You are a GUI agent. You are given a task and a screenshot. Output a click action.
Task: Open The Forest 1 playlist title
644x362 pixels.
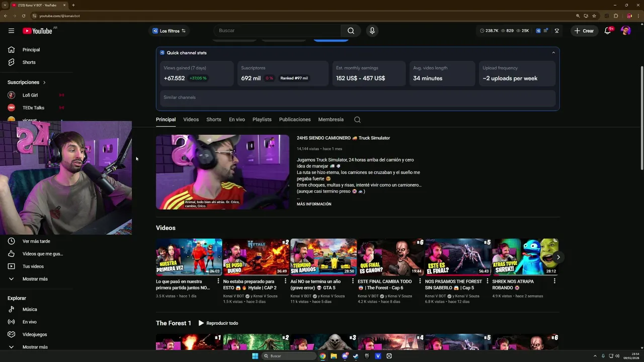pyautogui.click(x=174, y=323)
